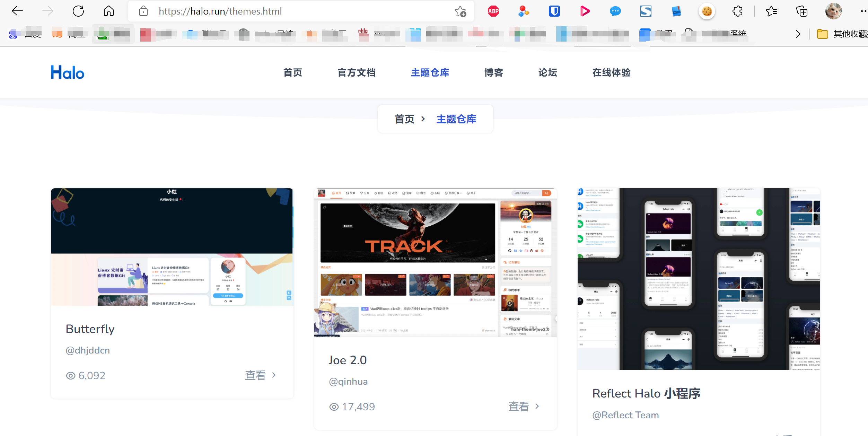Click the Joe 2.0 17,499 views count
Image resolution: width=868 pixels, height=436 pixels.
coord(352,407)
